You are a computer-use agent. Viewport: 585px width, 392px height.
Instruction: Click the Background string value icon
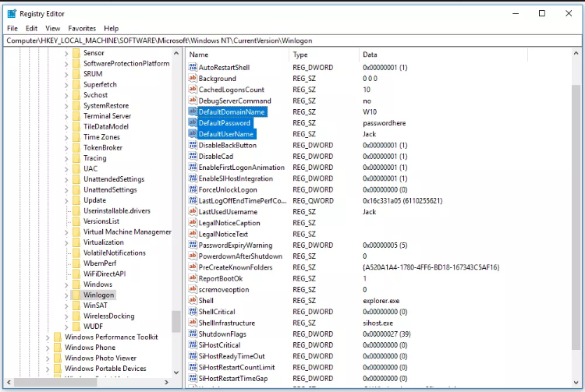193,78
